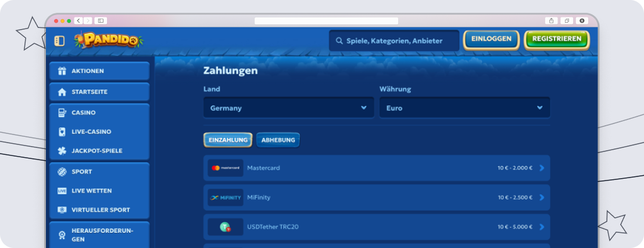
Task: Click the gift icon next to Aktionen
Action: tap(62, 71)
